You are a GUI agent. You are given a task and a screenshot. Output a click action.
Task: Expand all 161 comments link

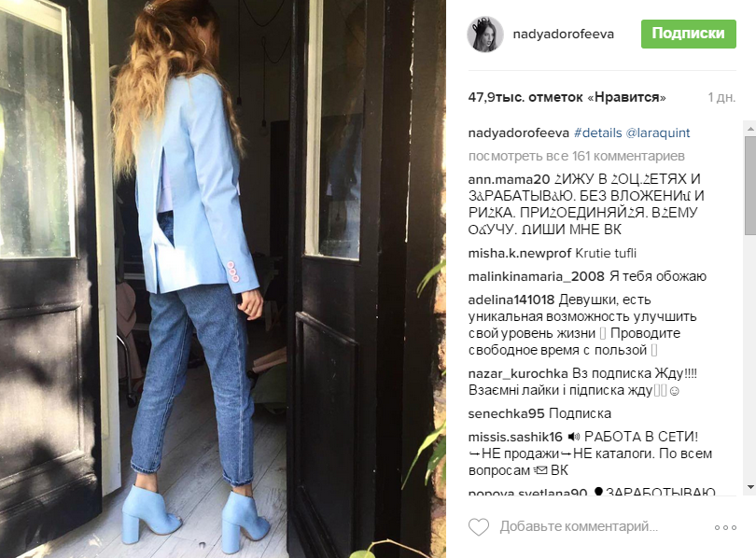[576, 156]
